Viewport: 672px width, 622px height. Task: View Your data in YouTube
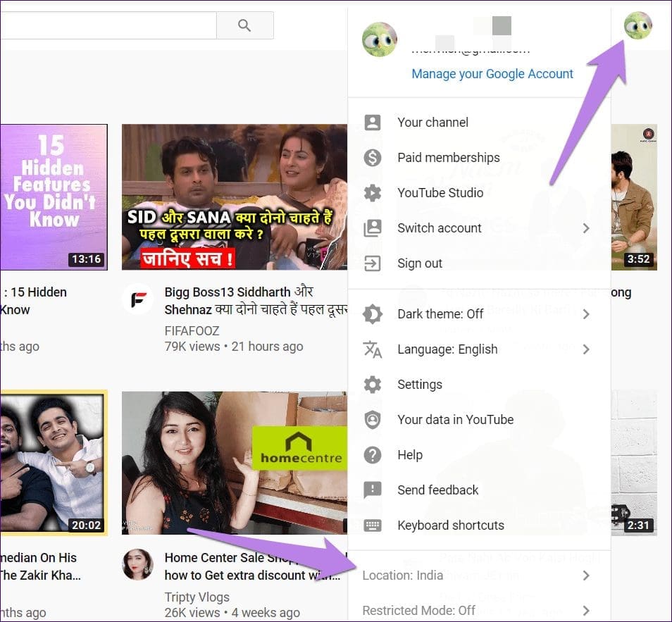click(455, 419)
